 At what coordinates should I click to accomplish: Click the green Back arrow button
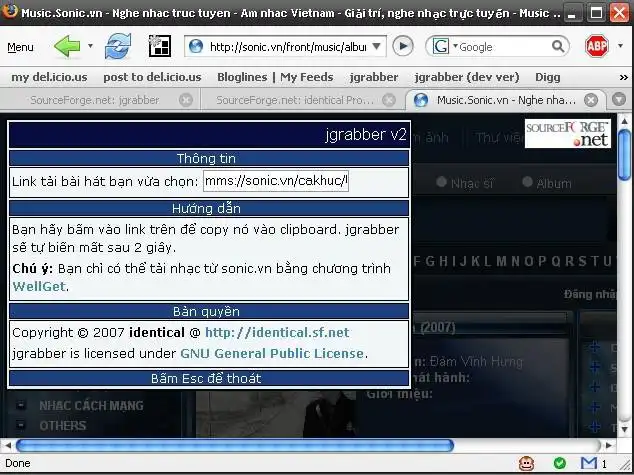pos(67,46)
